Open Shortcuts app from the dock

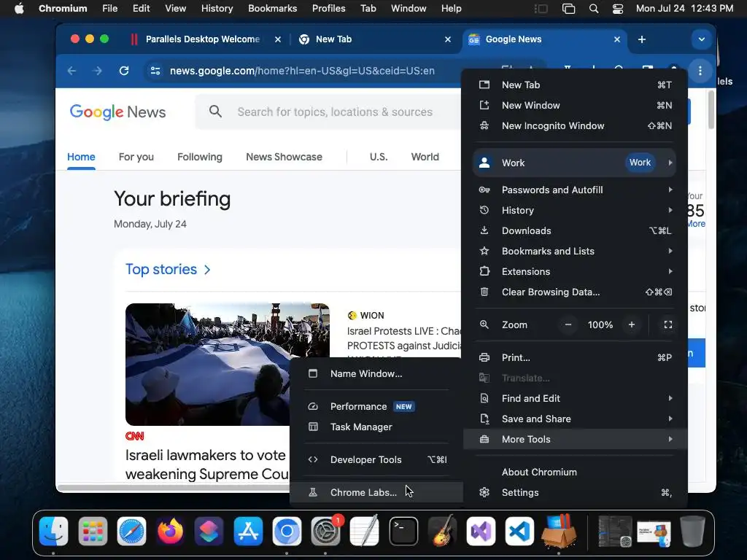tap(209, 531)
